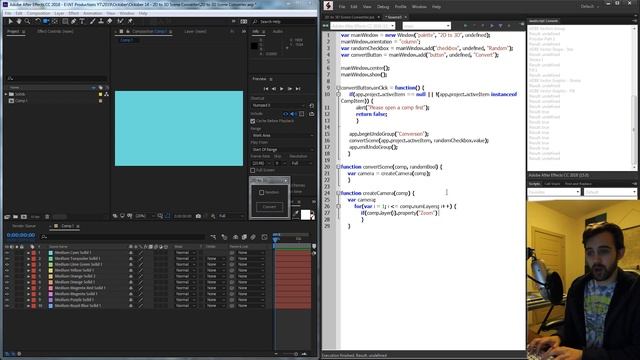This screenshot has height=360, width=640.
Task: Select the Puppet Pin tool in After Effects
Action: (130, 21)
